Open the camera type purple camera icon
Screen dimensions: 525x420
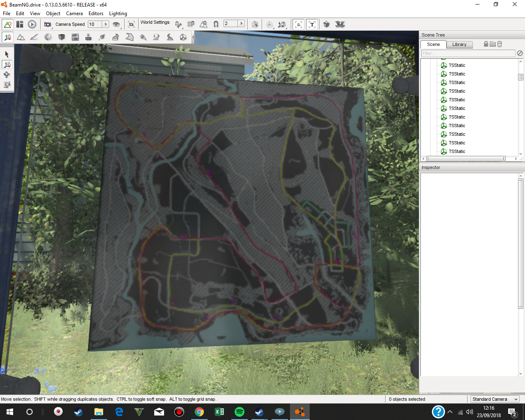[x=48, y=24]
